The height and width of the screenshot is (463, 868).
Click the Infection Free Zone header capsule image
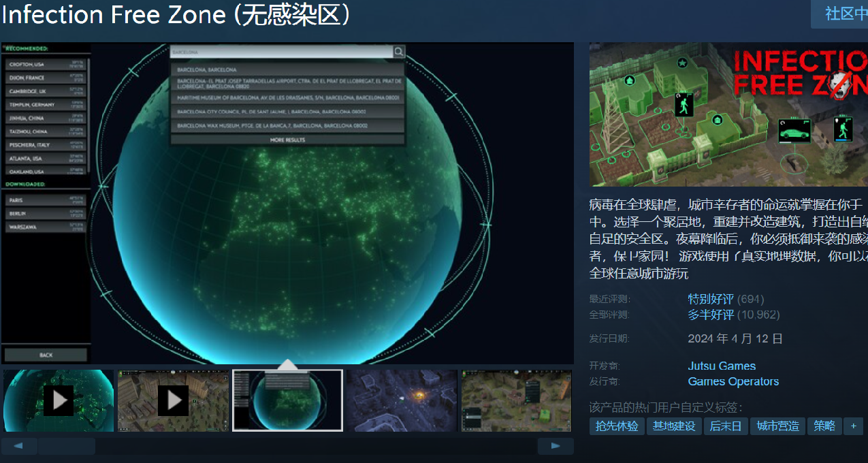728,114
